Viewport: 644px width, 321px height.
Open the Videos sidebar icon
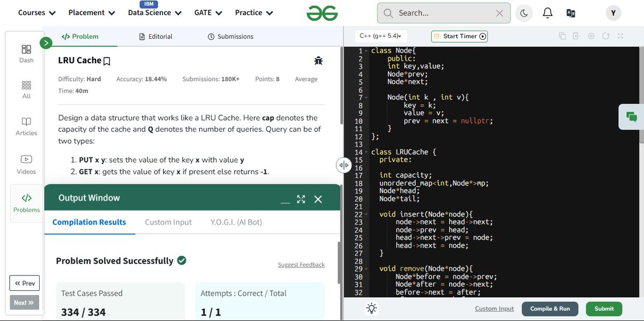point(26,165)
